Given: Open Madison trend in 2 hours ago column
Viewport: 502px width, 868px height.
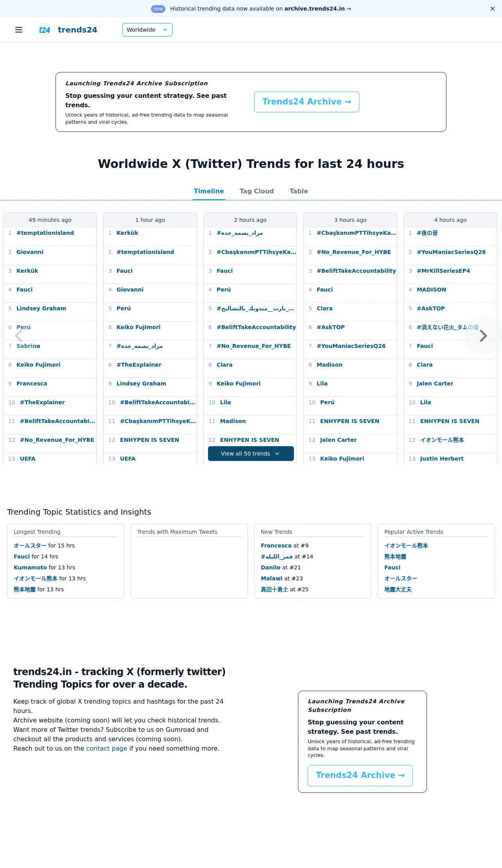Looking at the screenshot, I should click(233, 421).
